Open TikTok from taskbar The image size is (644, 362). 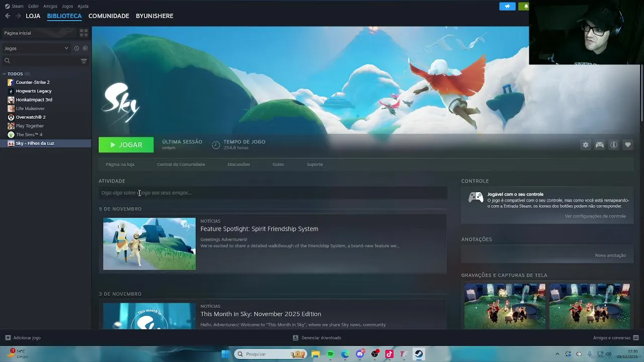pyautogui.click(x=389, y=354)
